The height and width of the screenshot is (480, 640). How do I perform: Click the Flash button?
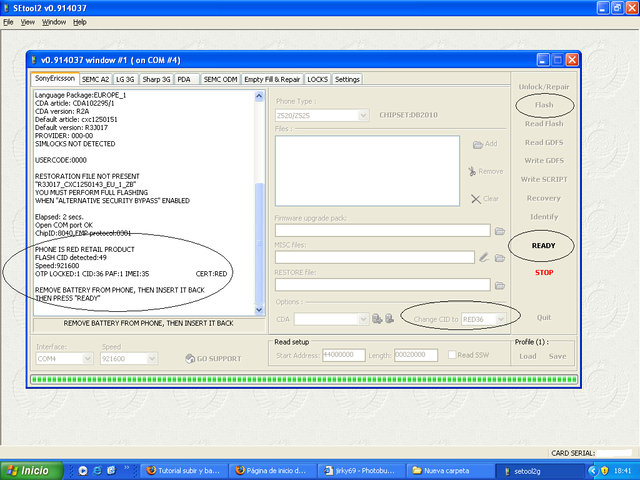[x=544, y=105]
